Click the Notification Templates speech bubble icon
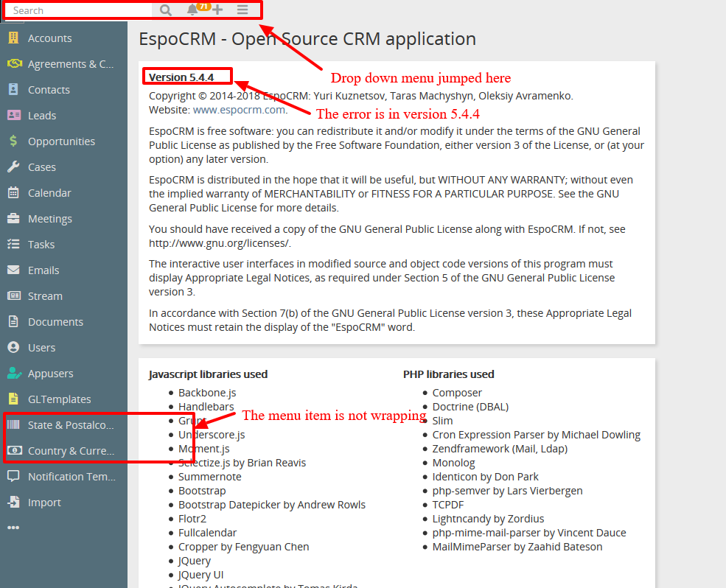 [x=13, y=476]
